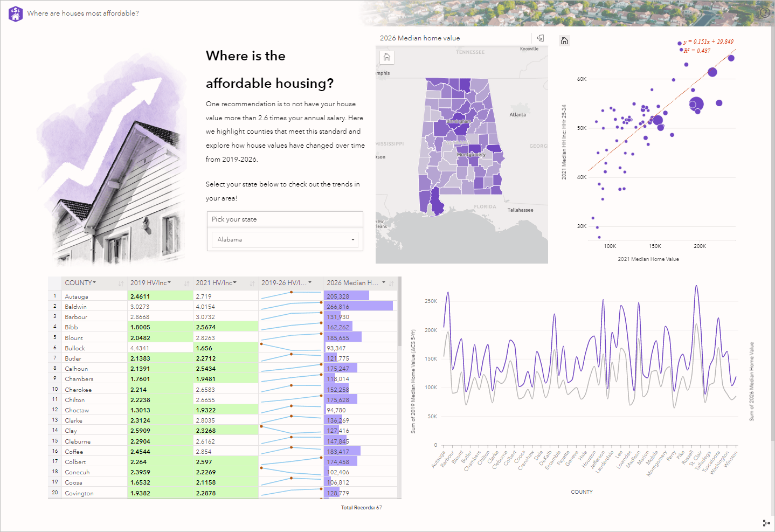Reset the map to default extent
Screen dimensions: 775x532
[x=386, y=57]
